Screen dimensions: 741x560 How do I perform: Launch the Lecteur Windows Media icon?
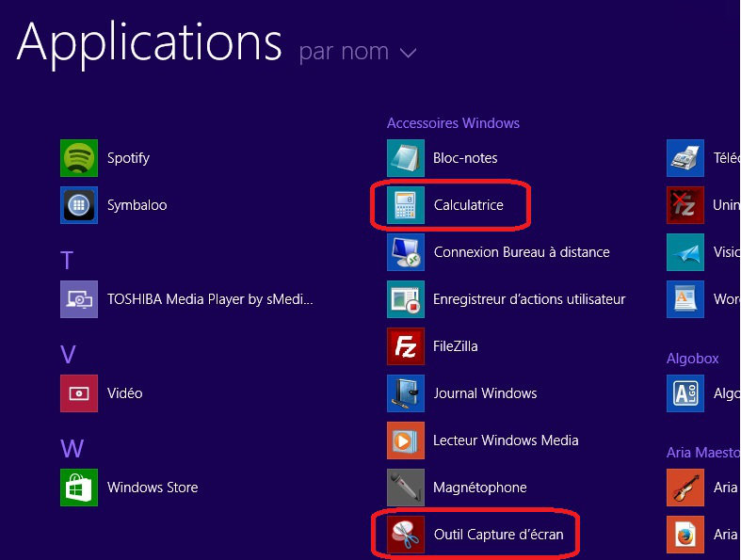[406, 440]
